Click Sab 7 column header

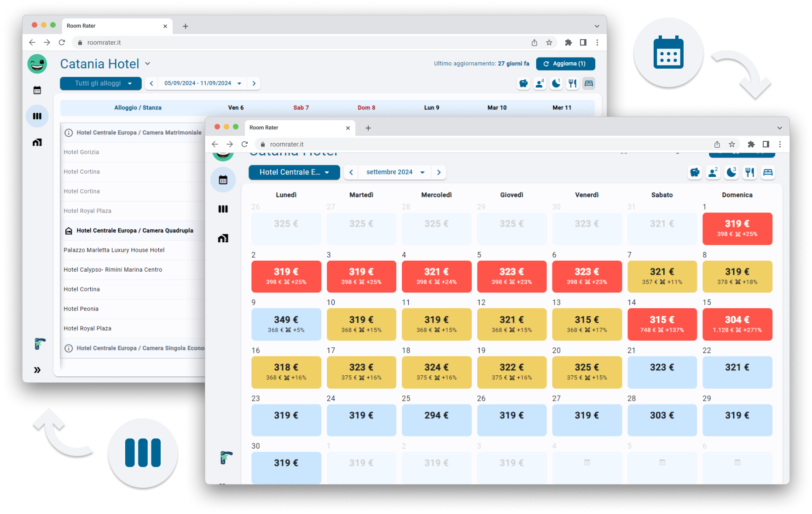tap(301, 108)
